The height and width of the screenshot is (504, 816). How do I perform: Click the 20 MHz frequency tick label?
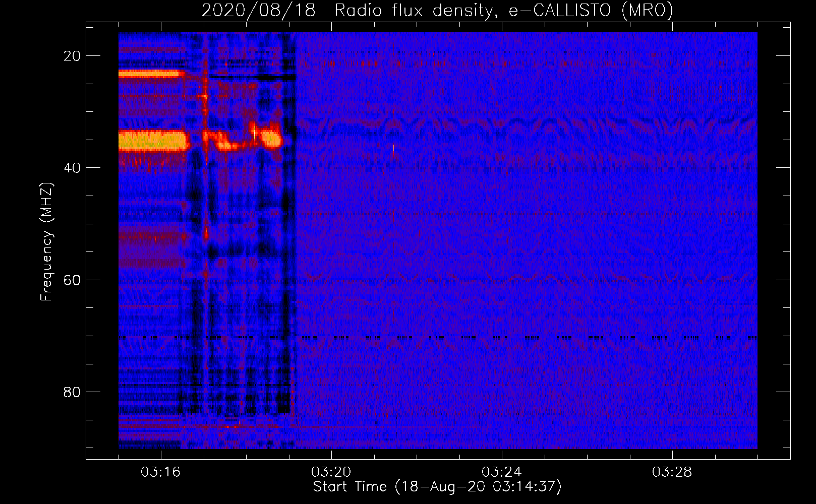[x=72, y=56]
